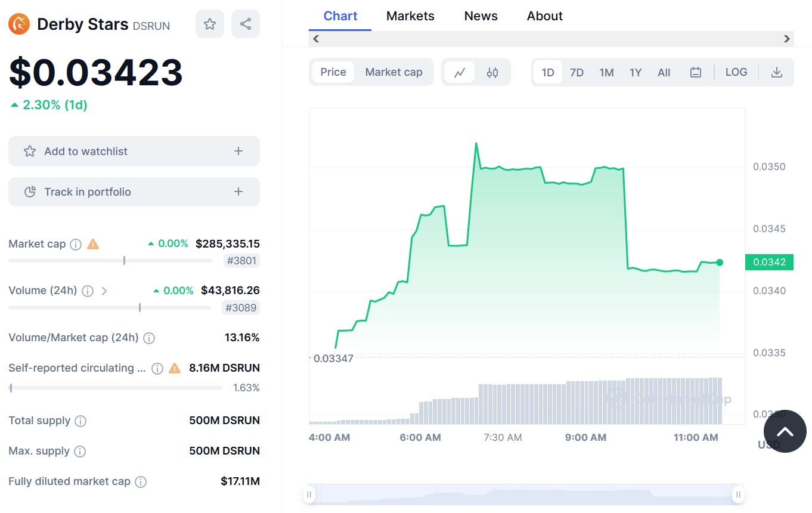Click the Market cap warning triangle

click(93, 244)
